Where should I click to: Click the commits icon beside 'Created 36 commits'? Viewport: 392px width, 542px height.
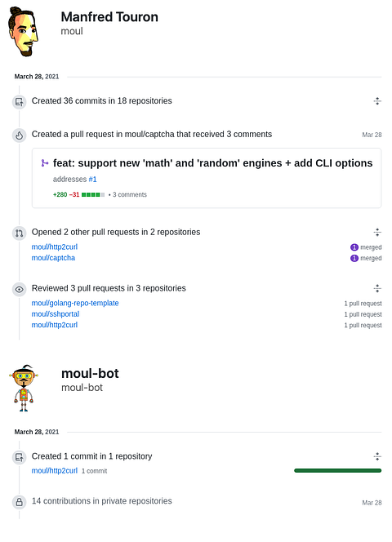pyautogui.click(x=20, y=102)
